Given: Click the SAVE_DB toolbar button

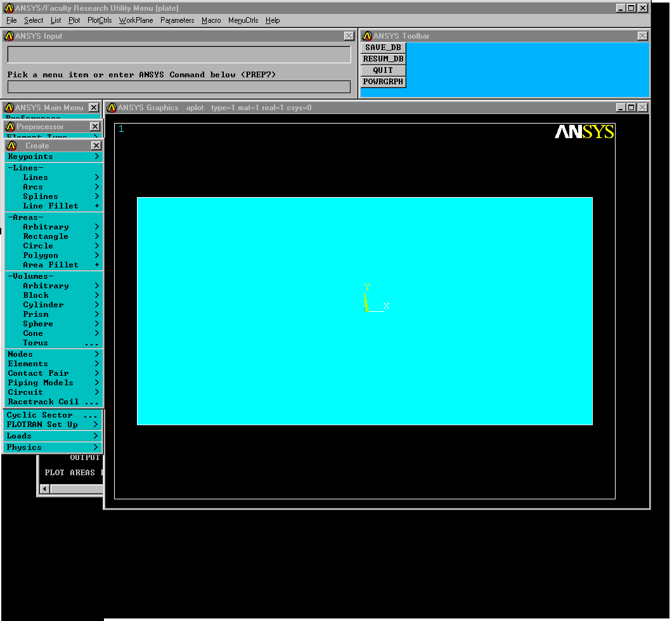Looking at the screenshot, I should pos(383,48).
